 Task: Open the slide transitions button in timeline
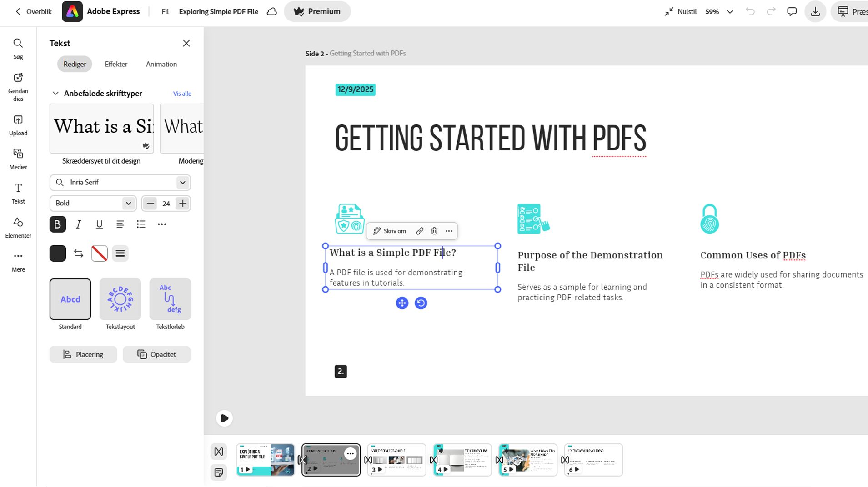point(219,452)
